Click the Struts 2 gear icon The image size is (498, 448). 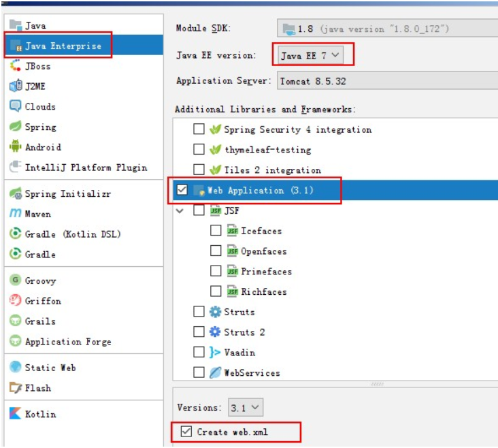(215, 332)
